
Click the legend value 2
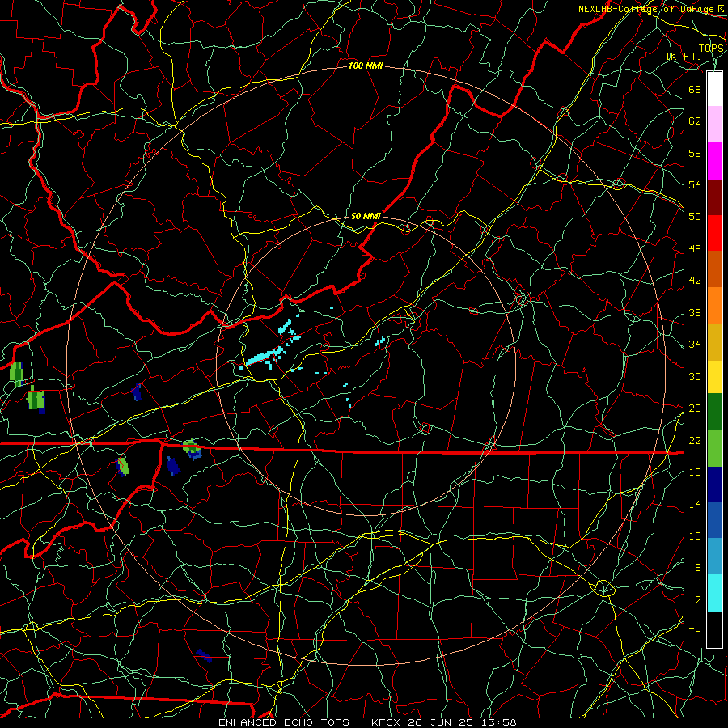698,600
